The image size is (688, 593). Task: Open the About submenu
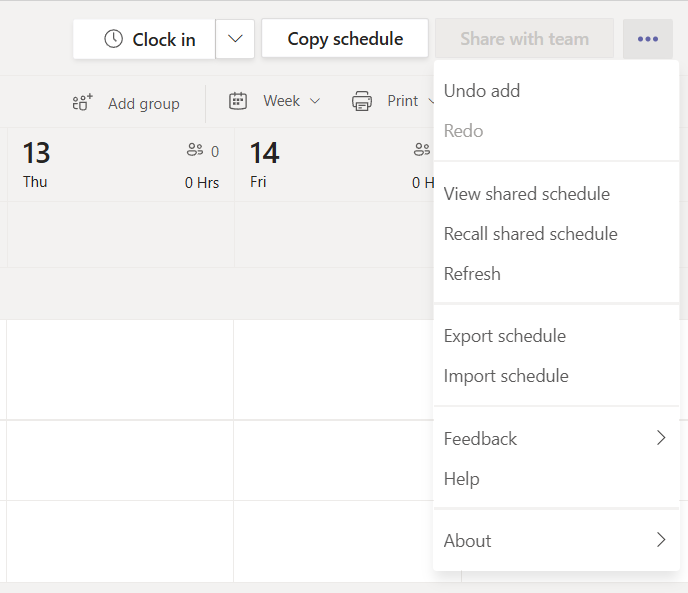coord(660,540)
